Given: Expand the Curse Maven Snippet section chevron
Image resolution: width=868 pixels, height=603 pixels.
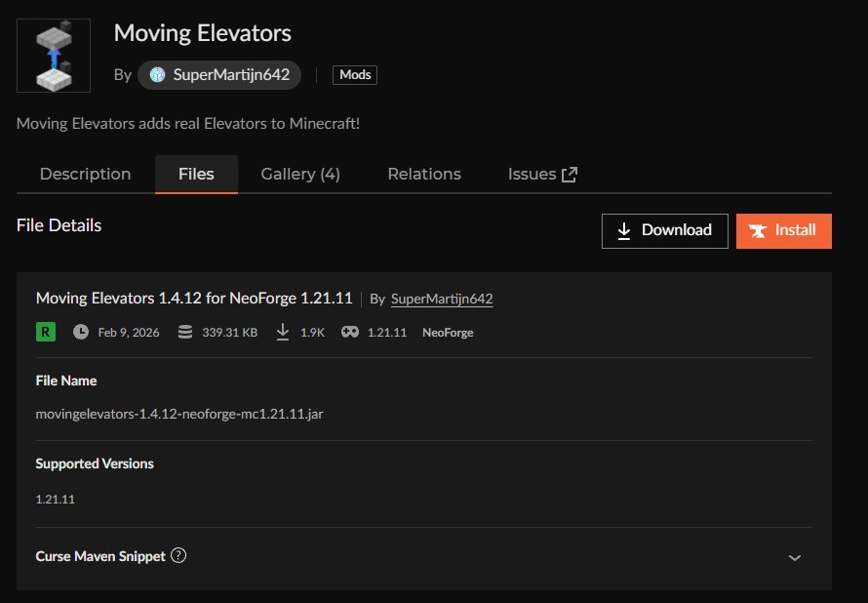Looking at the screenshot, I should coord(795,557).
